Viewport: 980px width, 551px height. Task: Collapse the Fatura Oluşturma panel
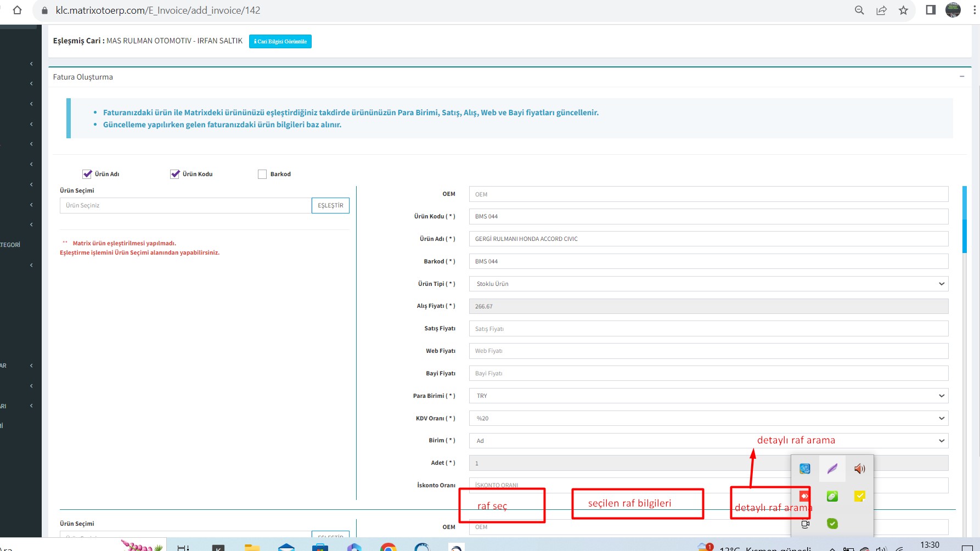961,77
